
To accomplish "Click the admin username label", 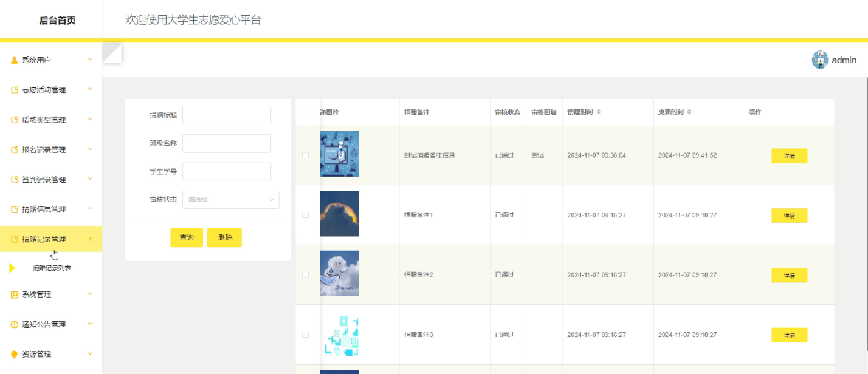I will pos(844,60).
